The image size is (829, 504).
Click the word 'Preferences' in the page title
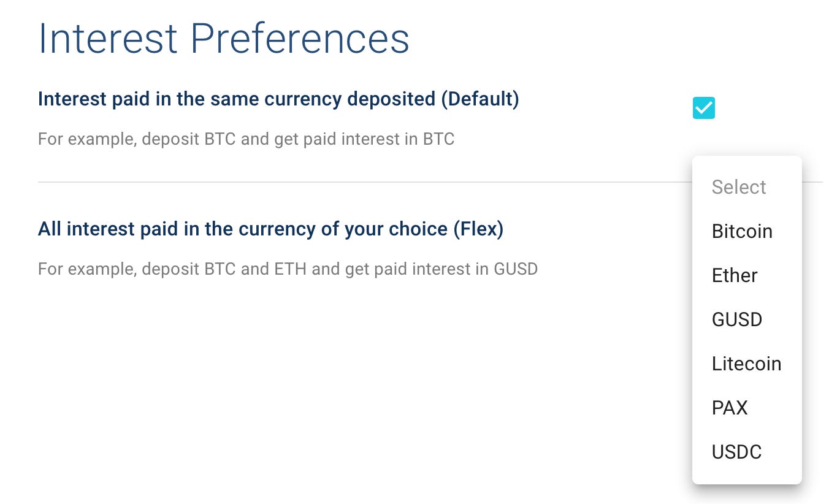pyautogui.click(x=299, y=39)
